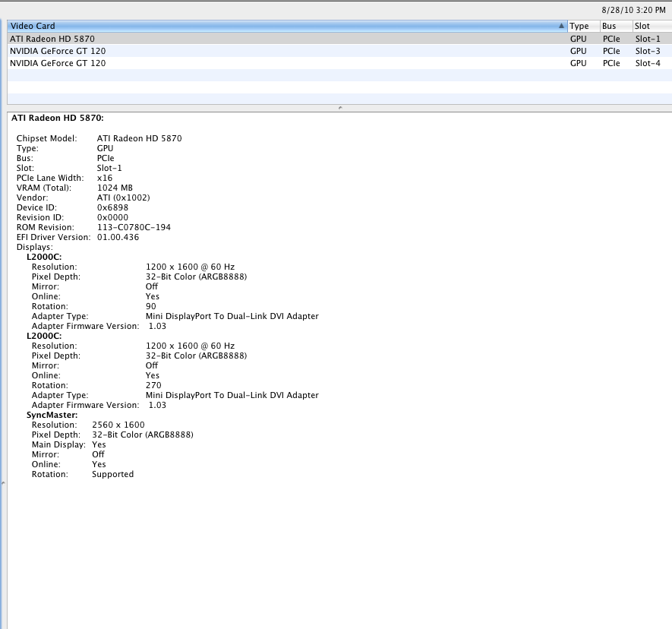This screenshot has height=629, width=672.
Task: Click the Displays: label
Action: 35,247
